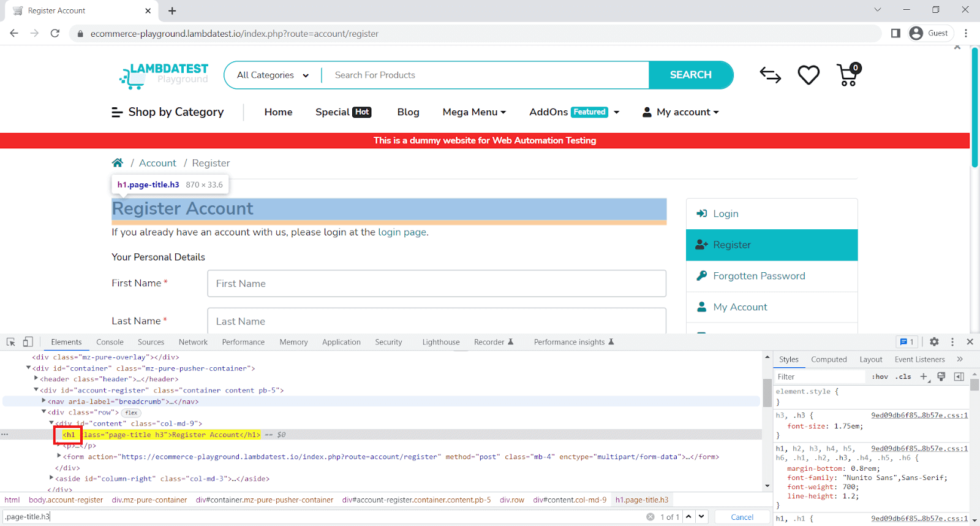This screenshot has height=526, width=980.
Task: Open a new browser tab with plus
Action: [172, 10]
